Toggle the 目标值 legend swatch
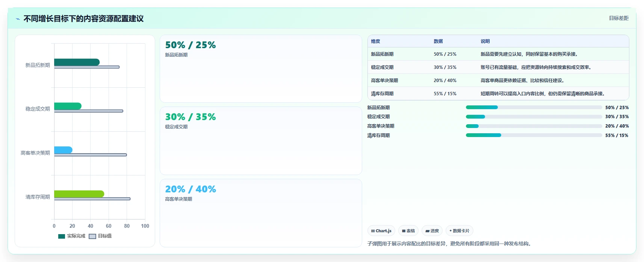The image size is (644, 262). (92, 236)
